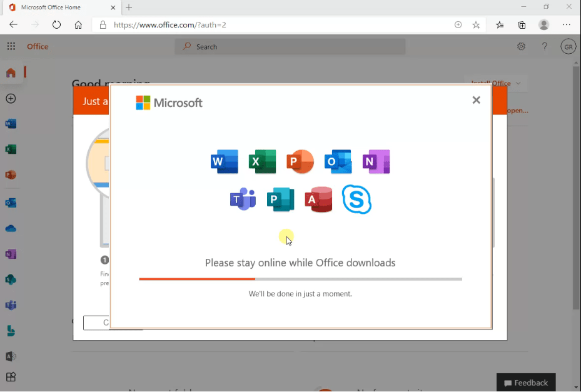This screenshot has height=392, width=581.
Task: Close the Microsoft Office Home tab
Action: (x=113, y=8)
